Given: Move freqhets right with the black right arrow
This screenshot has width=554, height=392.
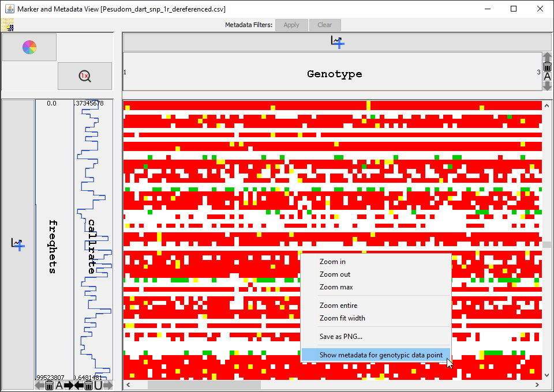Looking at the screenshot, I should tap(69, 385).
